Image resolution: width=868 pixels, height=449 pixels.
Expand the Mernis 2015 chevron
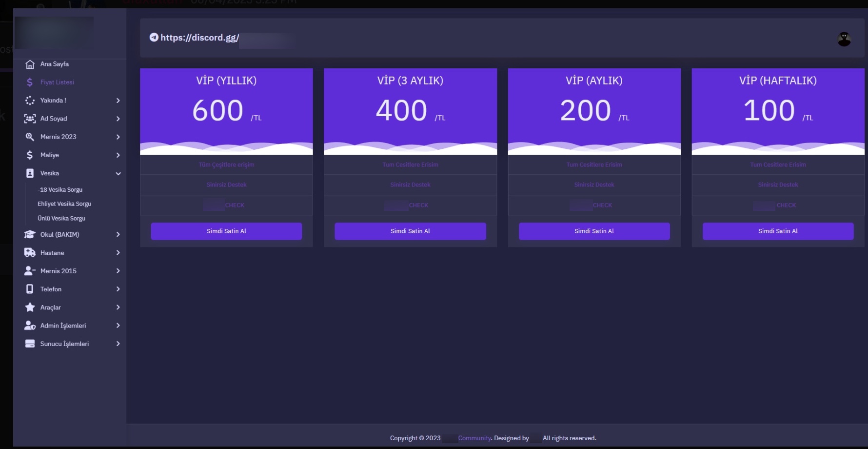[118, 271]
